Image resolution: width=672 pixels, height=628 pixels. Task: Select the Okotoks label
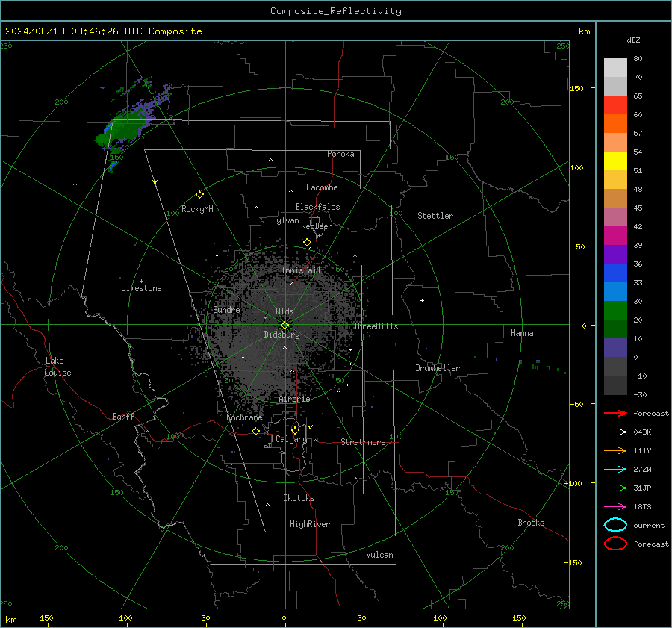coord(299,498)
